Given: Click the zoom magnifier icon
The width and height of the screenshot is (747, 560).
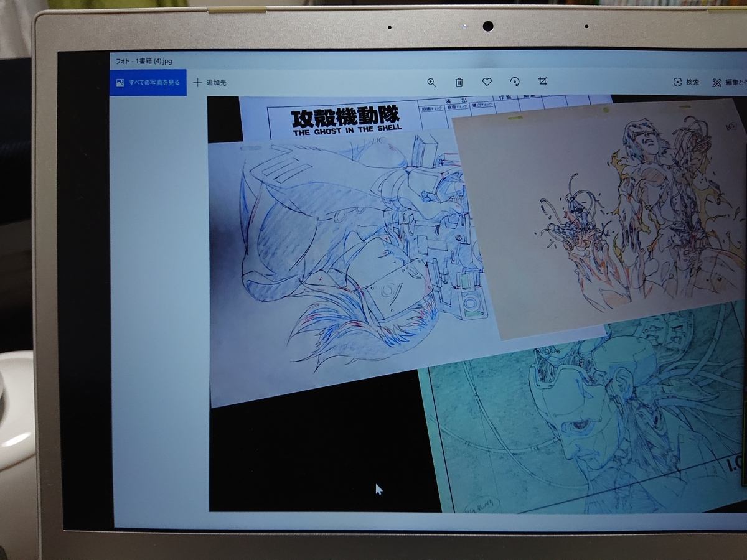Looking at the screenshot, I should pyautogui.click(x=431, y=82).
